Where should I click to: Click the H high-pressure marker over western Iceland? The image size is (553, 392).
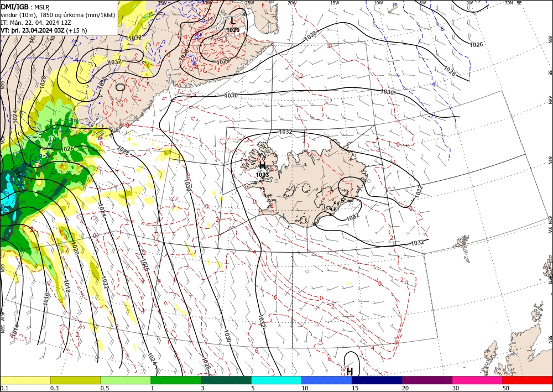coord(262,166)
